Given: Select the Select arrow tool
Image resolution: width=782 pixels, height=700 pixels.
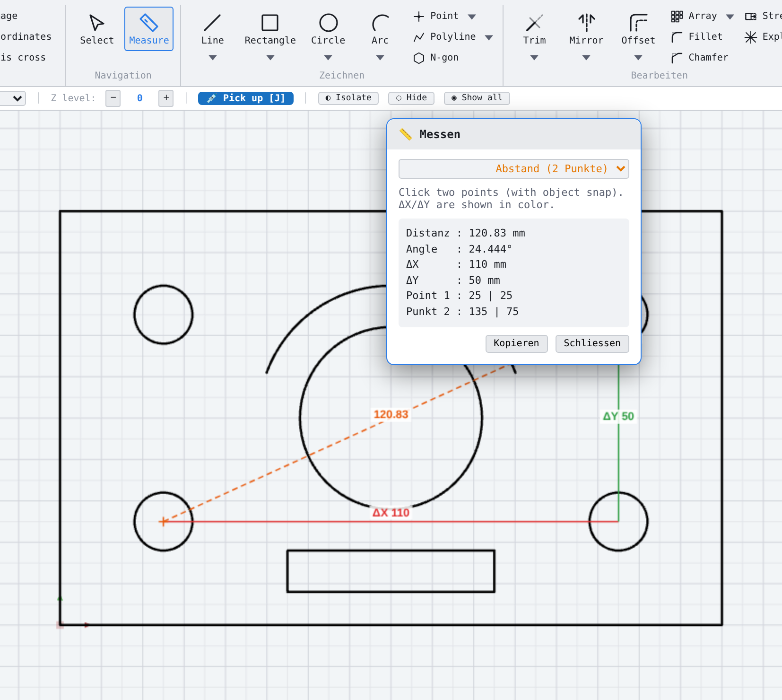Looking at the screenshot, I should click(97, 29).
